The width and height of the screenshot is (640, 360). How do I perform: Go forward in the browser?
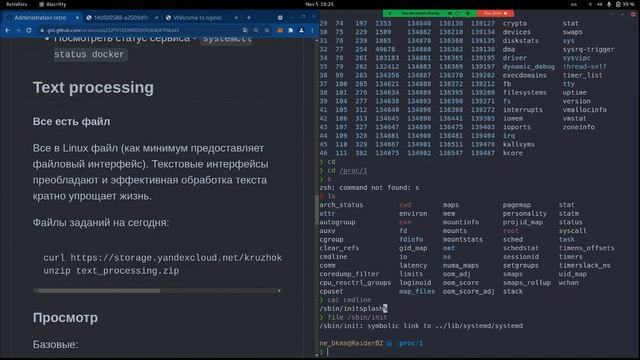pos(18,30)
